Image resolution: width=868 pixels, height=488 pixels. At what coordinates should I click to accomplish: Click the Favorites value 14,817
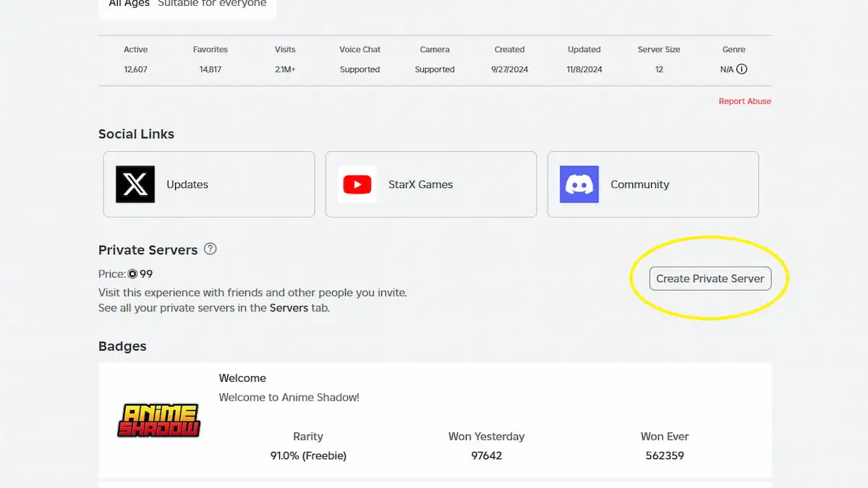[210, 69]
